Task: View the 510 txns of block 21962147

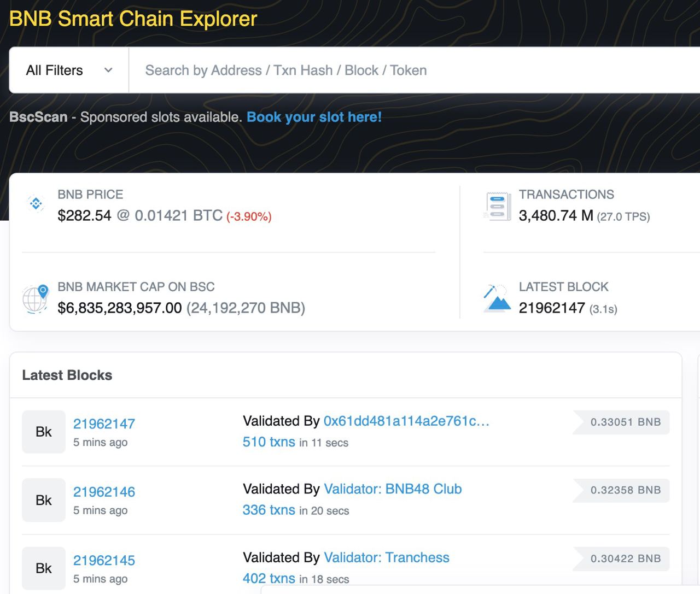Action: click(269, 442)
